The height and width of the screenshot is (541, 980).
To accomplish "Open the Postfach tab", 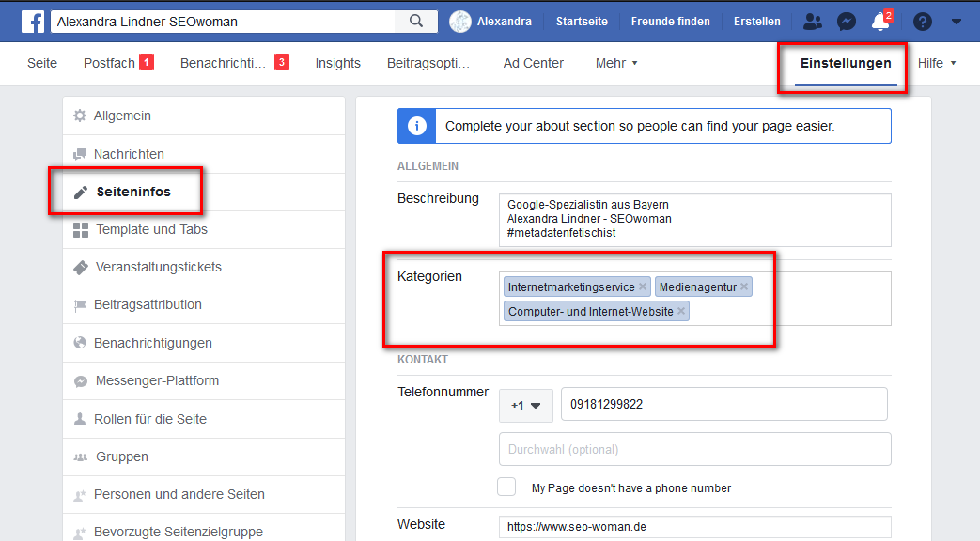I will pos(109,63).
